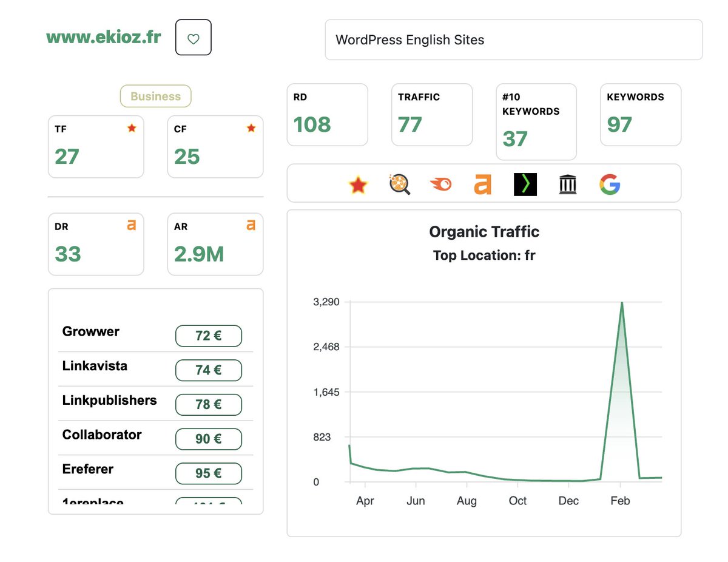Open the Ahrefs icon in the tools row
Screen dimensions: 728x562
482,185
